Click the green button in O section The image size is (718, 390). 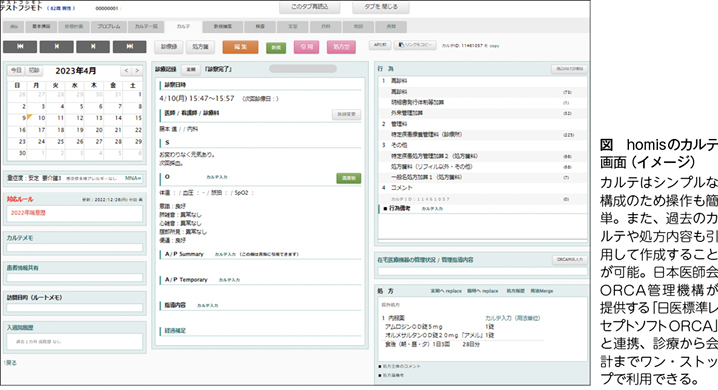(348, 178)
